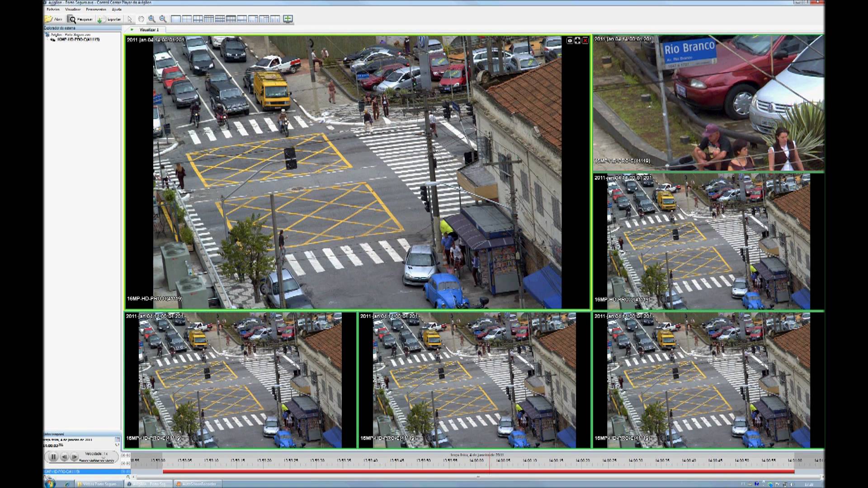Click the Internet Explorer quick launch icon
This screenshot has height=488, width=868.
(67, 484)
